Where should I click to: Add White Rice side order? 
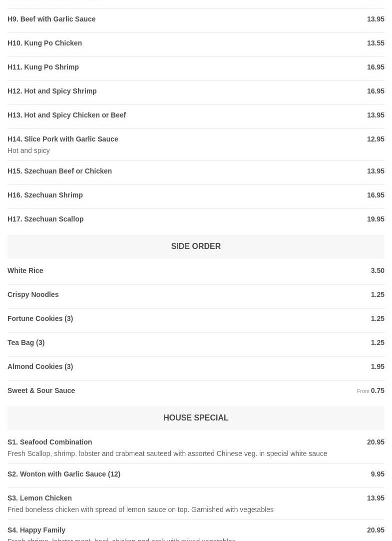point(25,270)
